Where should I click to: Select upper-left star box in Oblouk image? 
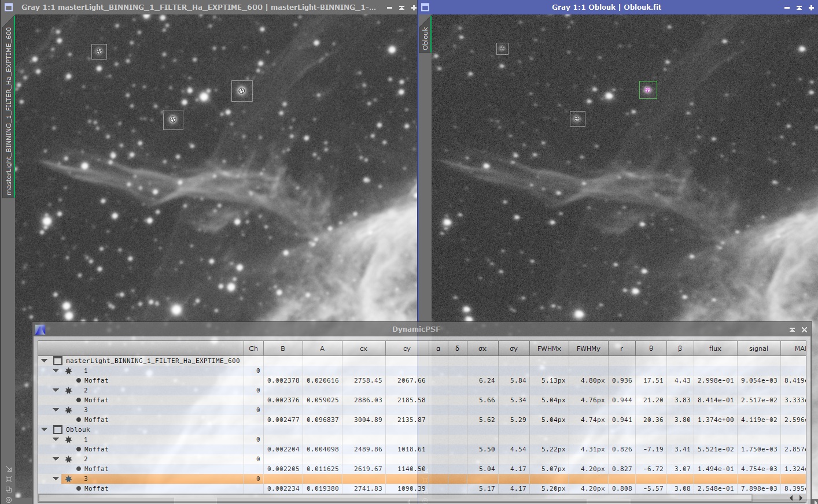tap(502, 49)
